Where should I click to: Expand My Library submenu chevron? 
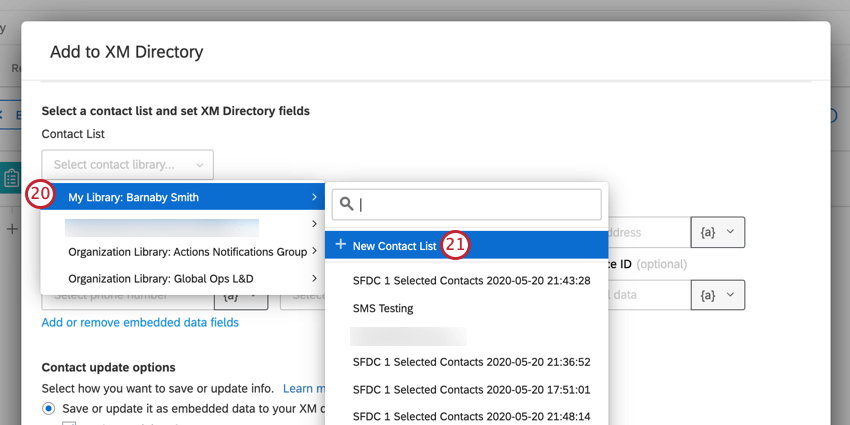(314, 198)
